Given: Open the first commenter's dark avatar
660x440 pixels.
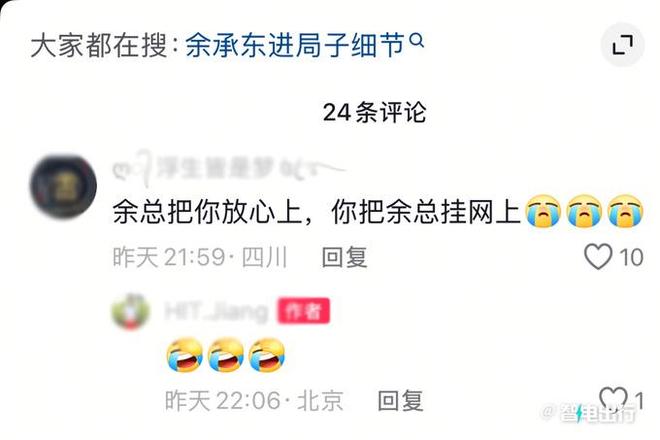Looking at the screenshot, I should pos(63,186).
